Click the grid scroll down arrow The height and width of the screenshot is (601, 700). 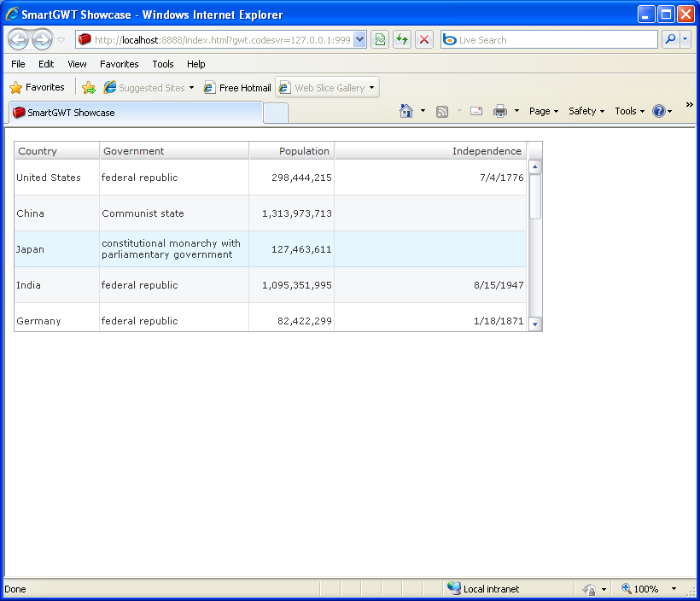pyautogui.click(x=535, y=324)
